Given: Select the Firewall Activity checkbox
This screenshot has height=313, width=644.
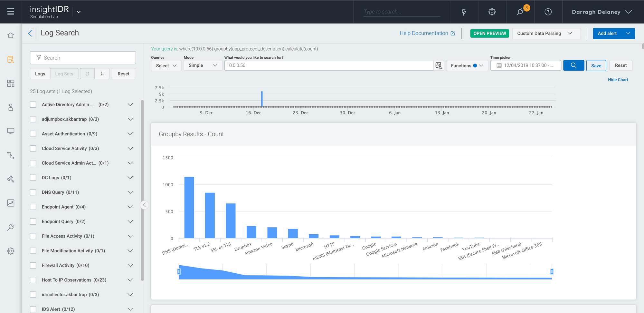Looking at the screenshot, I should (x=33, y=265).
